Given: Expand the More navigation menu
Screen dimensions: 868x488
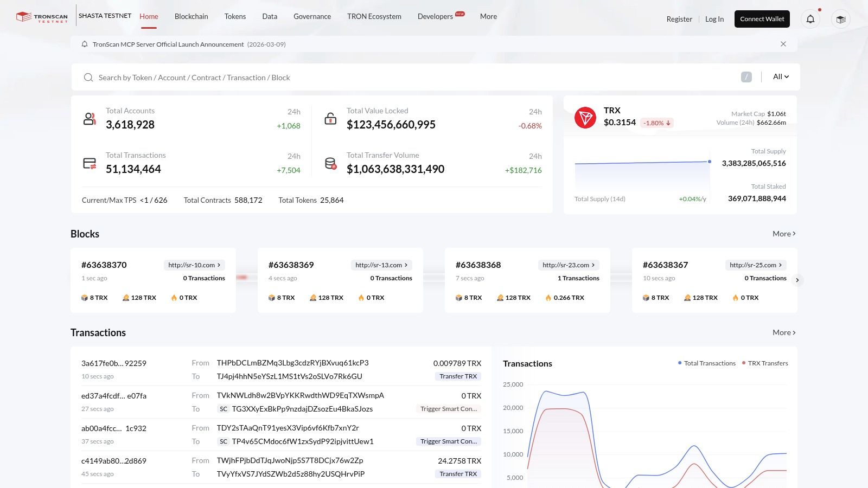Looking at the screenshot, I should tap(488, 16).
